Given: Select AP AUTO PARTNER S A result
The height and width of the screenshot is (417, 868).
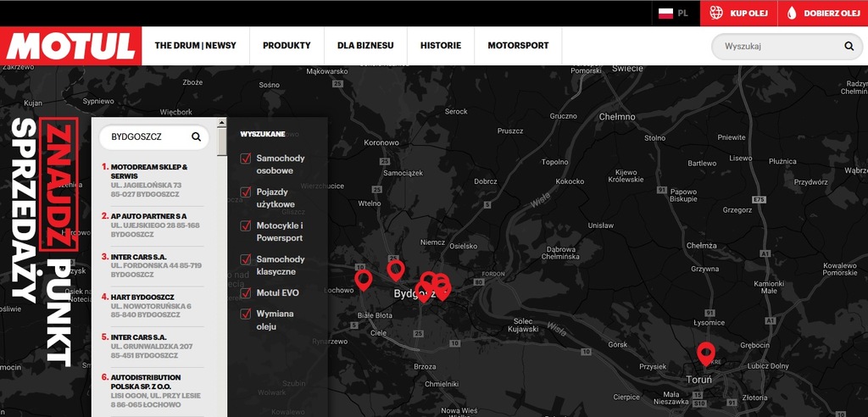Looking at the screenshot, I should tap(152, 225).
